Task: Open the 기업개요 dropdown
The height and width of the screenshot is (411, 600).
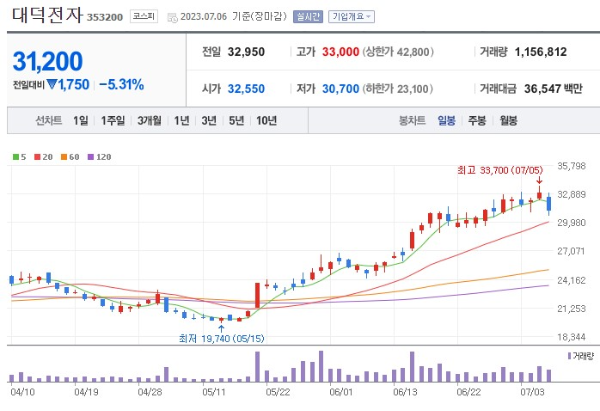Action: pyautogui.click(x=351, y=16)
